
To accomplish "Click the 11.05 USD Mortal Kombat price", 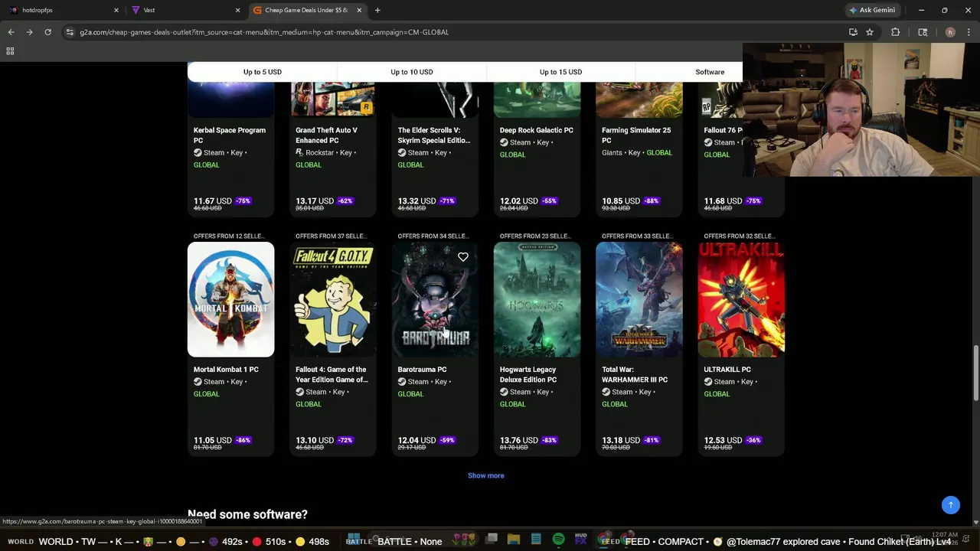I will point(213,440).
